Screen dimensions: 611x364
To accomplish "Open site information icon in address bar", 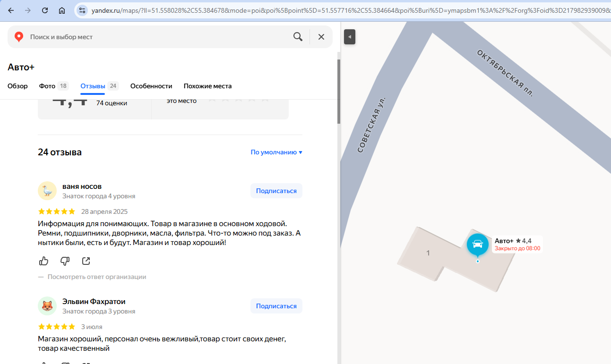I will [x=82, y=10].
